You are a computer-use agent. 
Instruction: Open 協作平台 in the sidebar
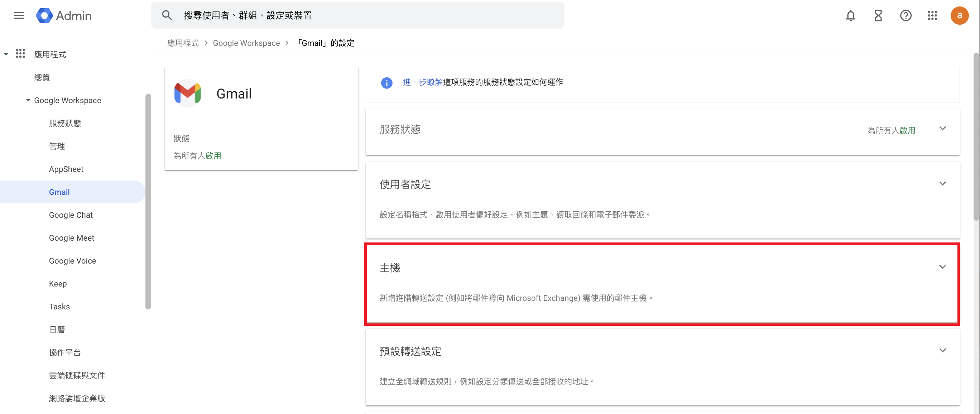(x=65, y=352)
